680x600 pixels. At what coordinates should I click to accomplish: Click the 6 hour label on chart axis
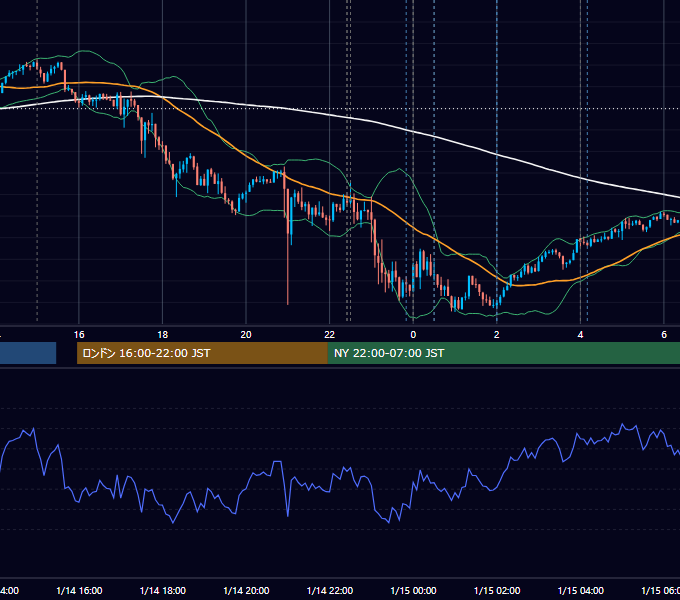[664, 335]
